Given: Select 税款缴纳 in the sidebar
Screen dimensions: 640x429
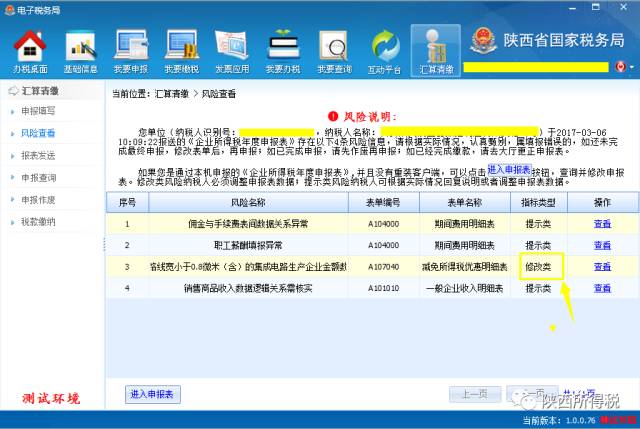Looking at the screenshot, I should tap(38, 222).
